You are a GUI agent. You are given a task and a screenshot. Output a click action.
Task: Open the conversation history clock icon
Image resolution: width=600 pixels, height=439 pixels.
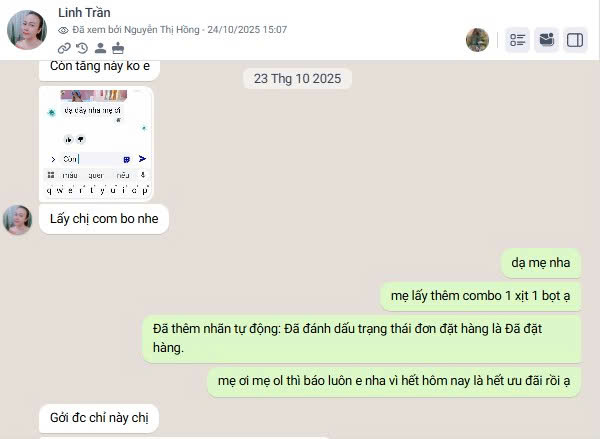pyautogui.click(x=82, y=48)
